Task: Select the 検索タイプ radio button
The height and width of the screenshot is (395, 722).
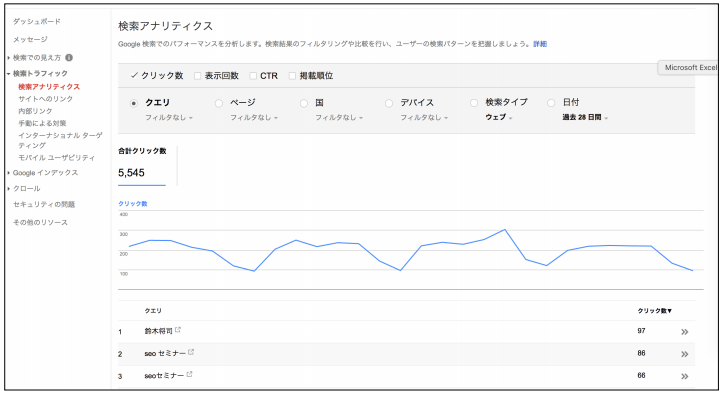Action: point(474,103)
